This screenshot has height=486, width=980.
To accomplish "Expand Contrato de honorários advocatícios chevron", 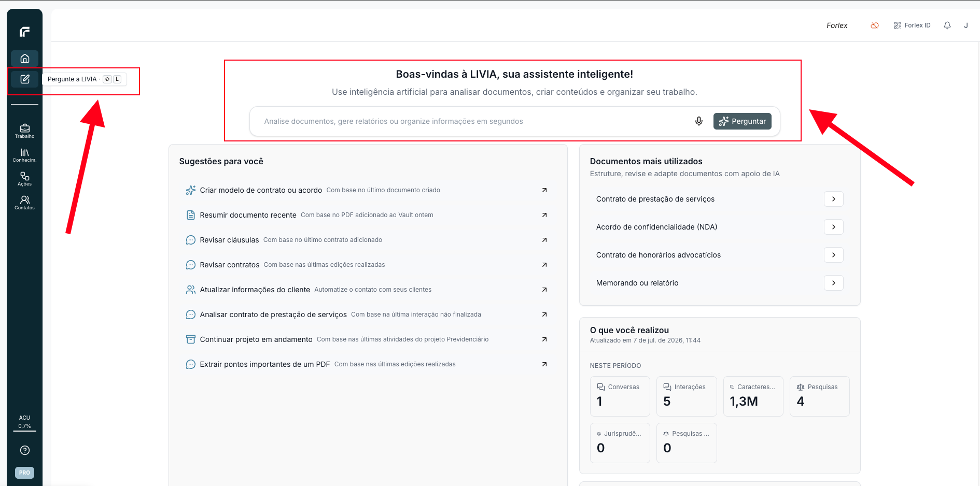I will pyautogui.click(x=834, y=255).
